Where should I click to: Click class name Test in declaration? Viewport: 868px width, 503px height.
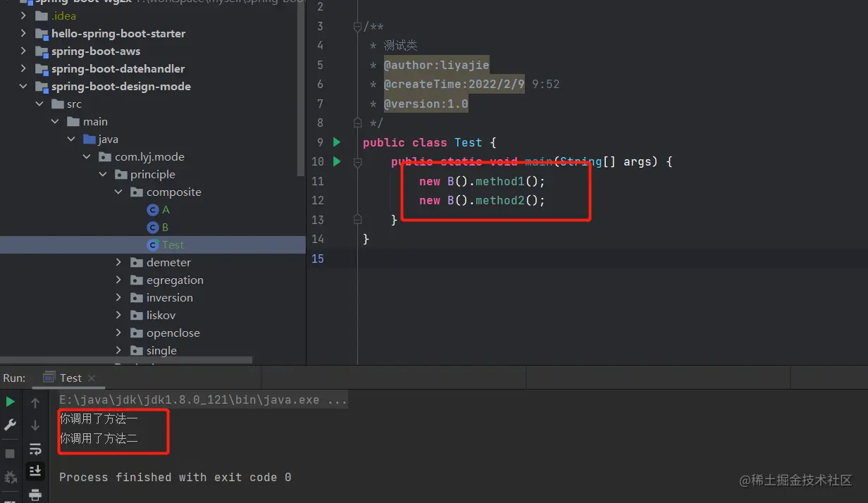pos(469,142)
